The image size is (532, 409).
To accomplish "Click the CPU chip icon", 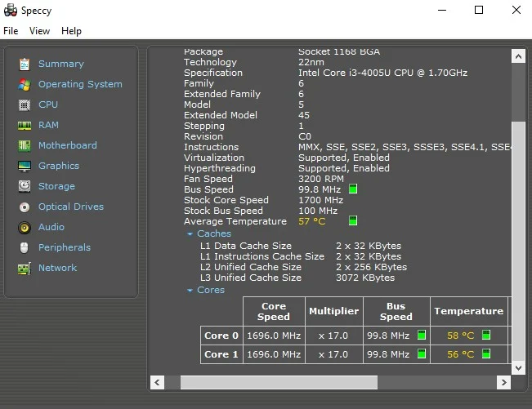I will tap(25, 105).
